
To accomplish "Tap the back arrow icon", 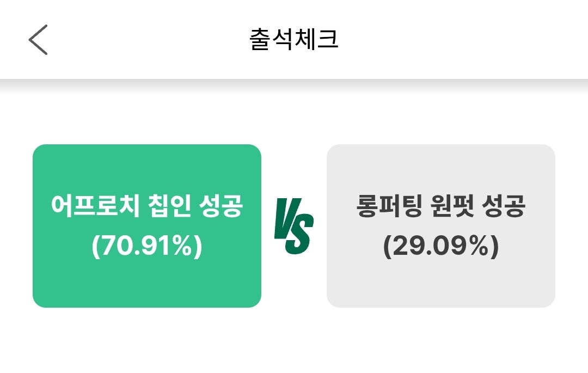I will (38, 40).
